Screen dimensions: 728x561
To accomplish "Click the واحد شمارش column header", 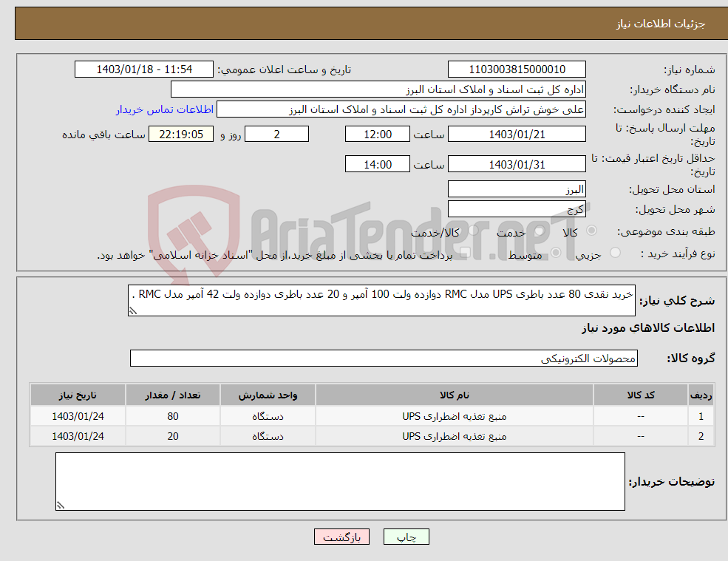I will (x=268, y=395).
